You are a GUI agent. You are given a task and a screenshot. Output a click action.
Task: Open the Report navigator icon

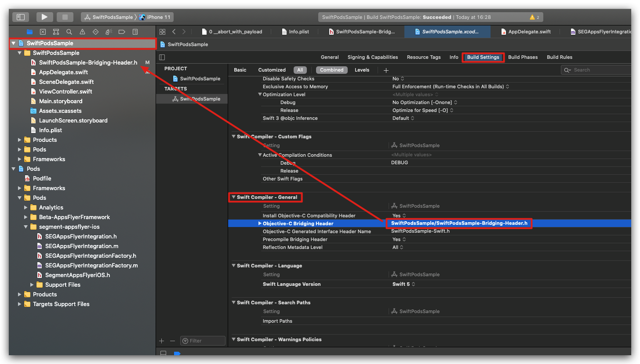point(135,32)
